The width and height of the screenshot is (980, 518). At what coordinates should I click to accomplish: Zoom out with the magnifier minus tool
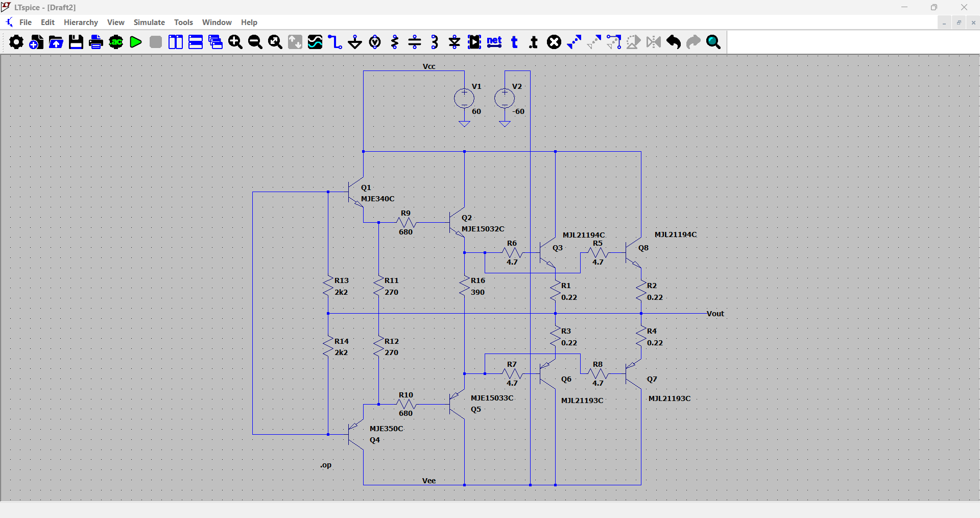point(255,42)
